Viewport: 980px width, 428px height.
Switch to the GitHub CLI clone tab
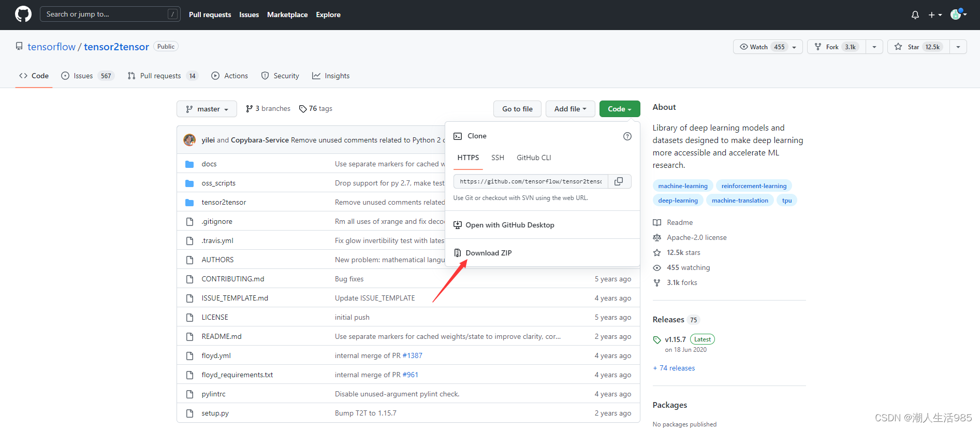tap(534, 158)
